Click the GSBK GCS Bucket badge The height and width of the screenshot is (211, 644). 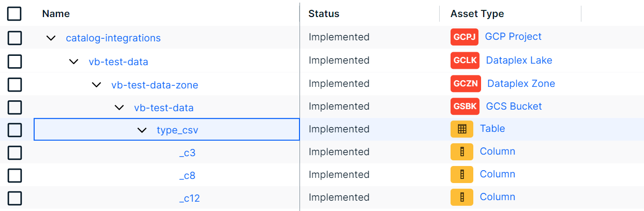tap(465, 107)
